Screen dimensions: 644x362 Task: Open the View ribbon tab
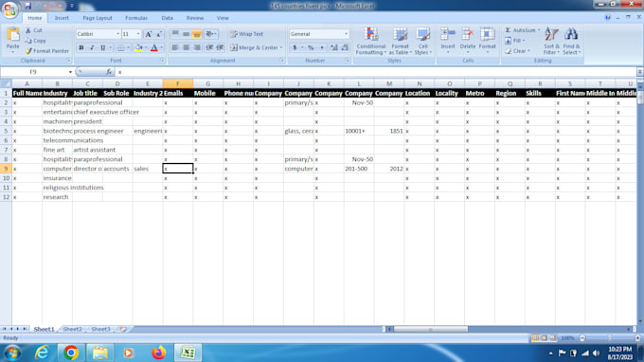[x=223, y=18]
